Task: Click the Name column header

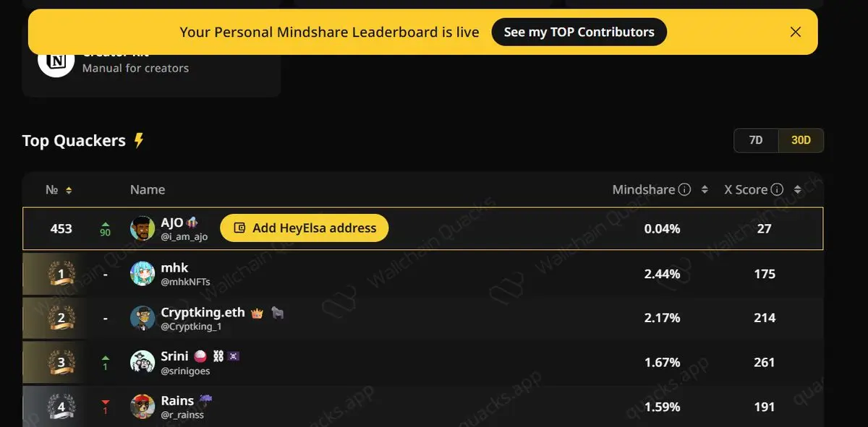Action: pos(148,190)
